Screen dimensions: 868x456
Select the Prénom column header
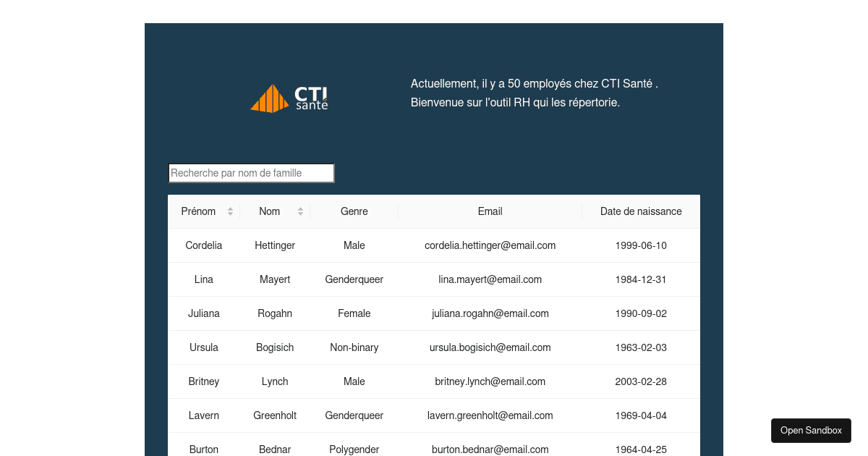click(x=198, y=211)
